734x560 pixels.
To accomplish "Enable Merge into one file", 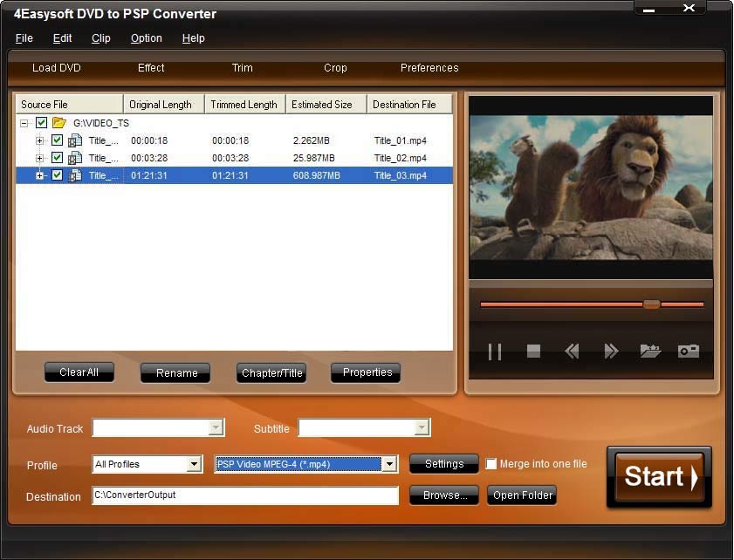I will click(x=491, y=464).
